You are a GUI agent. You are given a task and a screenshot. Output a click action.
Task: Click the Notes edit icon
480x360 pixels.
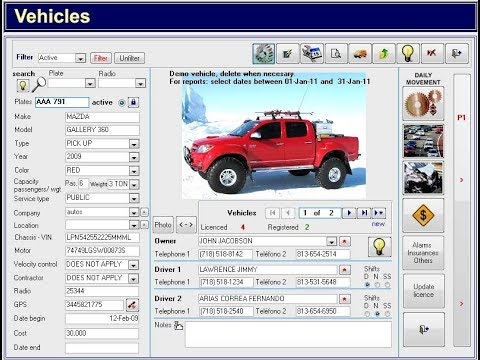click(179, 325)
